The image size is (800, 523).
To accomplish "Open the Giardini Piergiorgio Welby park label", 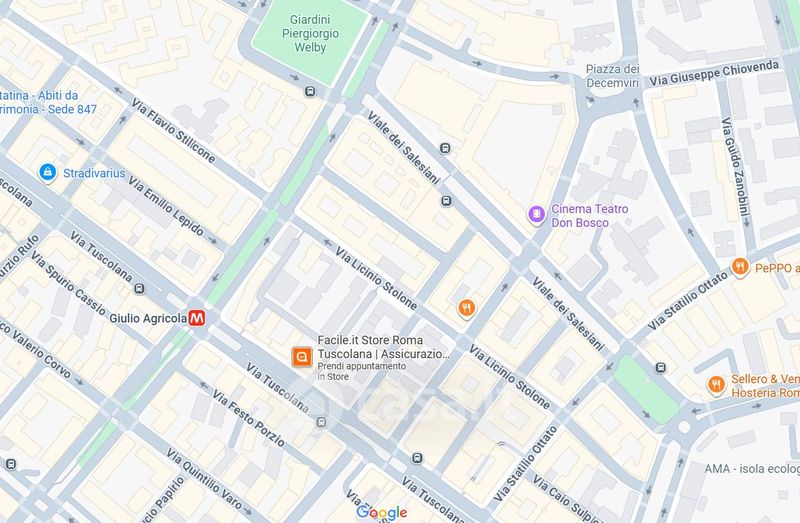I will click(310, 34).
